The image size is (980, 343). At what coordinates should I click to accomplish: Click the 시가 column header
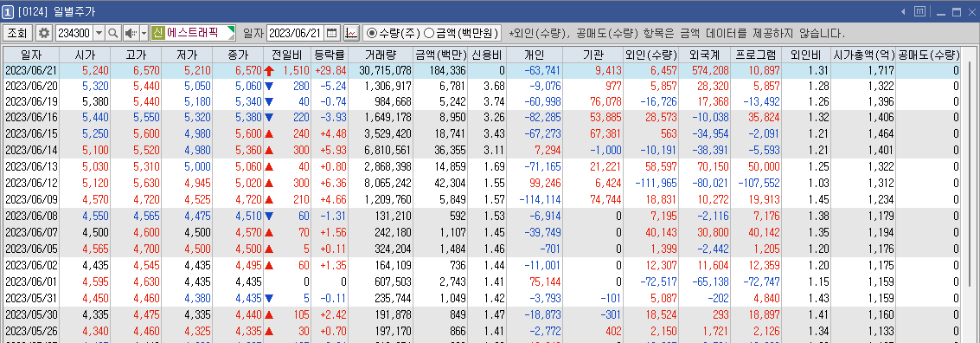pos(85,55)
